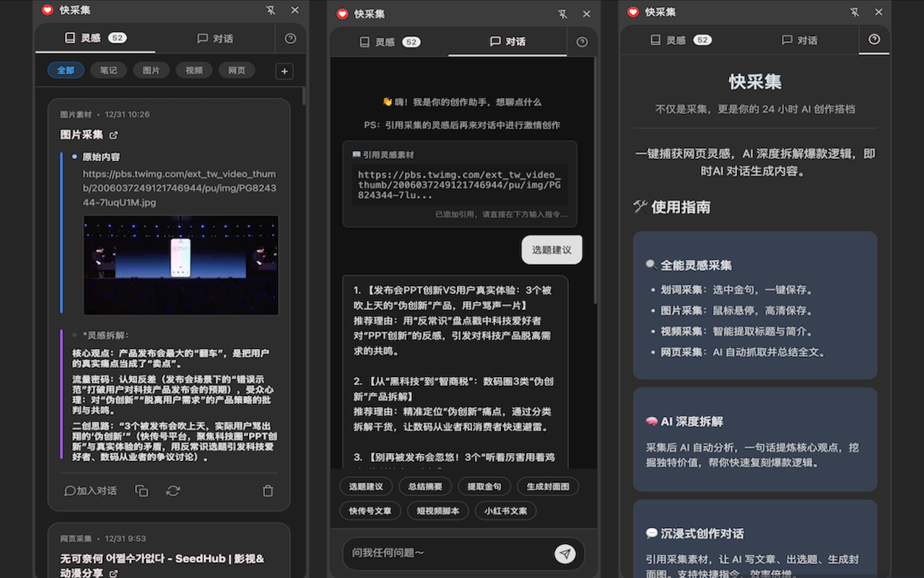The image size is (924, 578).
Task: Click help icon in right panel
Action: coord(874,40)
